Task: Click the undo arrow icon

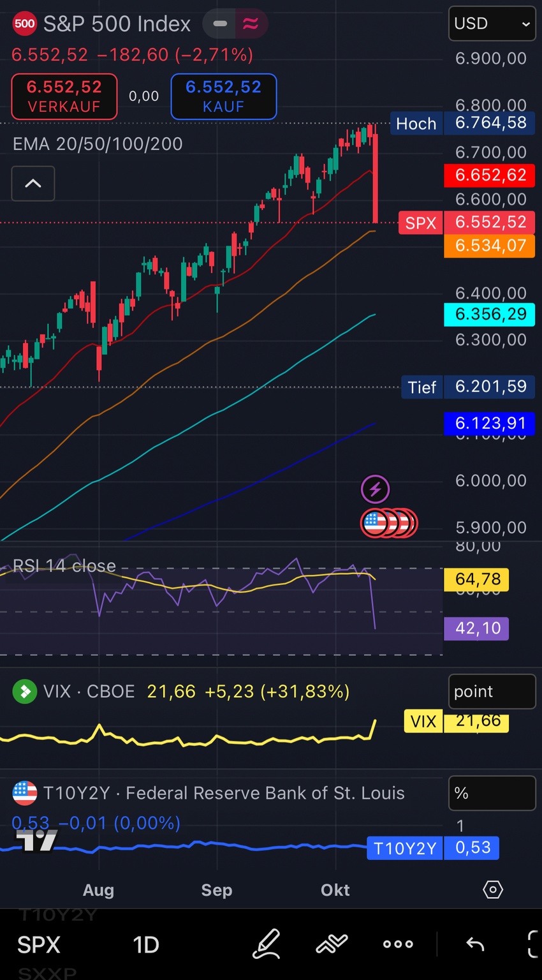Action: (475, 944)
